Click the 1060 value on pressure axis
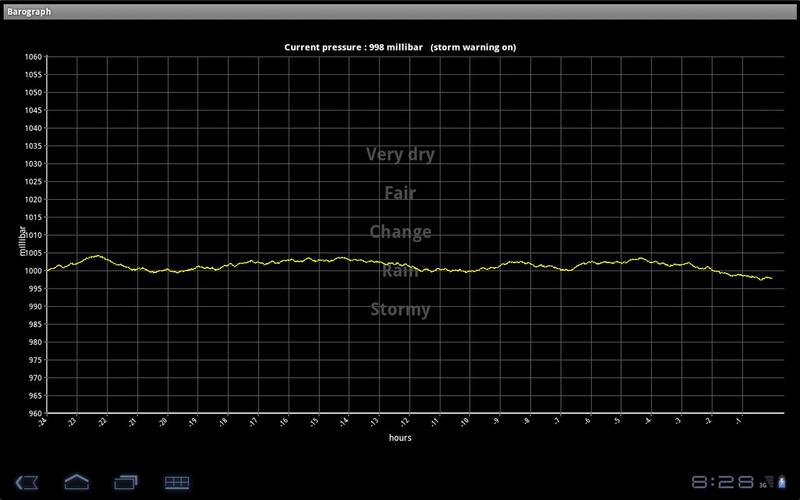The height and width of the screenshot is (500, 800). tap(33, 57)
